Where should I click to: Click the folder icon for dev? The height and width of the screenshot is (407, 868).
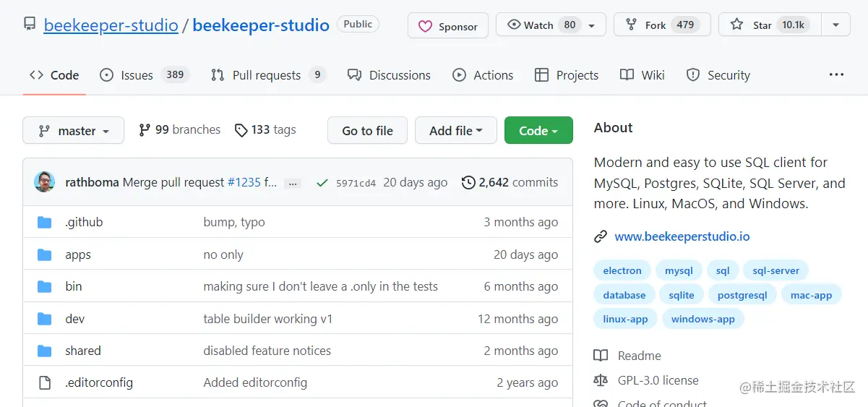coord(45,319)
